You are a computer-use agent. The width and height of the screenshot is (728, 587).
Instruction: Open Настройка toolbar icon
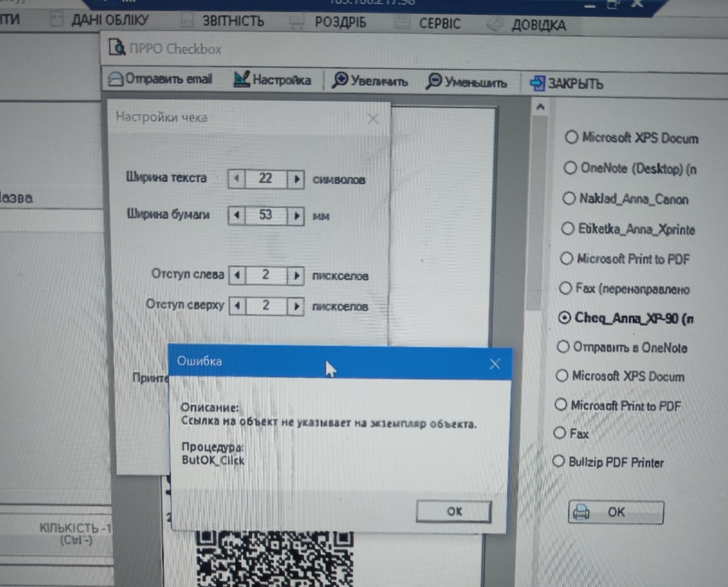pos(241,79)
